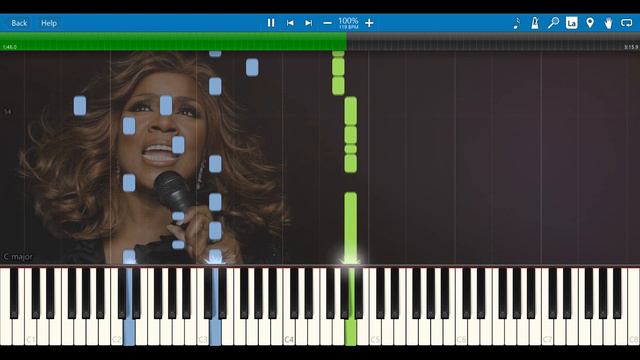This screenshot has height=360, width=640.
Task: Skip forward to next section
Action: point(309,23)
